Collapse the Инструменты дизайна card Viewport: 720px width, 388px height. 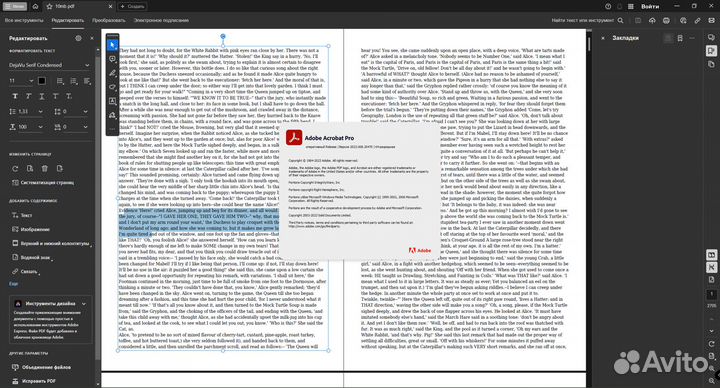tap(84, 304)
